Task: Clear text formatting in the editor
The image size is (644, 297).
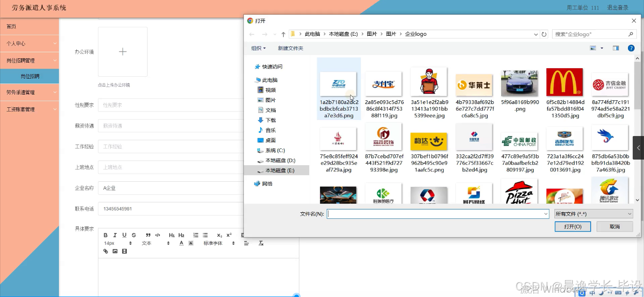Action: pos(261,243)
